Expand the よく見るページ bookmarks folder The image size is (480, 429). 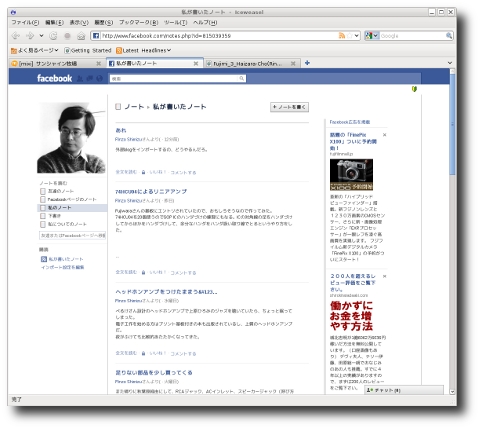35,50
